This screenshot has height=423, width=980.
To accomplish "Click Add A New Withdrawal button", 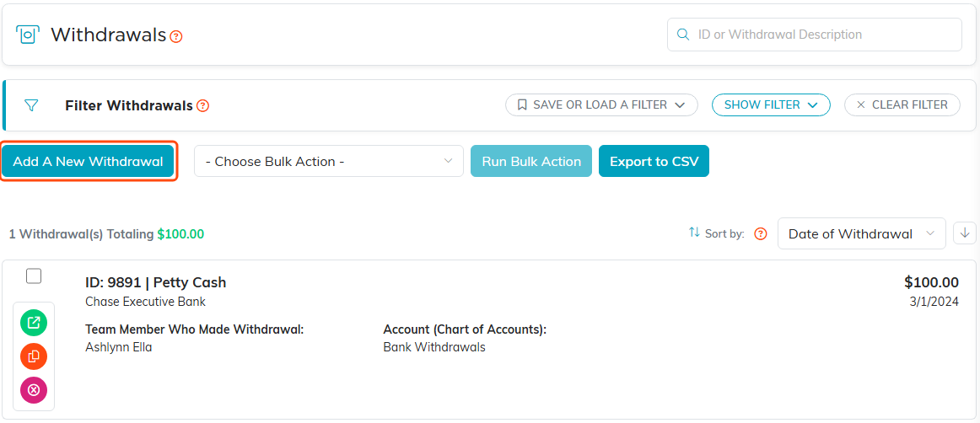I will (x=88, y=161).
